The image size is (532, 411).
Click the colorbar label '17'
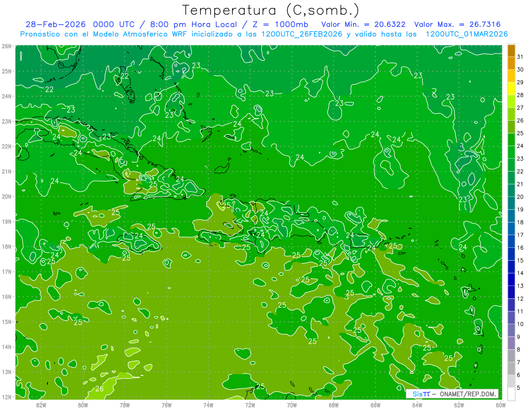pos(520,235)
